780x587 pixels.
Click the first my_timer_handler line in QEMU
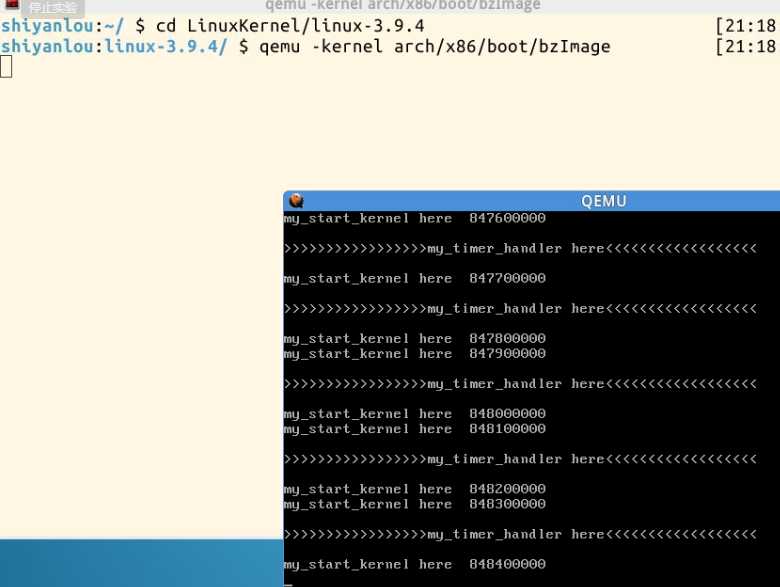point(520,248)
